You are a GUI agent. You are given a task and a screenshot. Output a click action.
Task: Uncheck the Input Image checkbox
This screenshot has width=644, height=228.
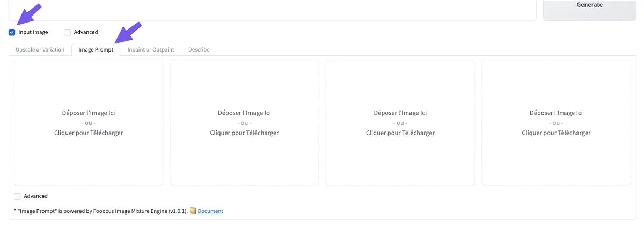click(x=12, y=32)
